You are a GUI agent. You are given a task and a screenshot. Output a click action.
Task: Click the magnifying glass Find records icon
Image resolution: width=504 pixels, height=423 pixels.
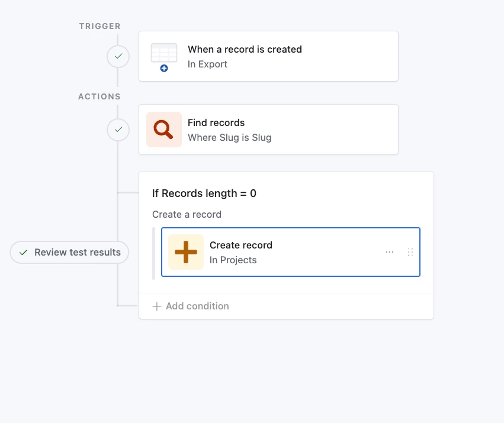[x=164, y=130]
